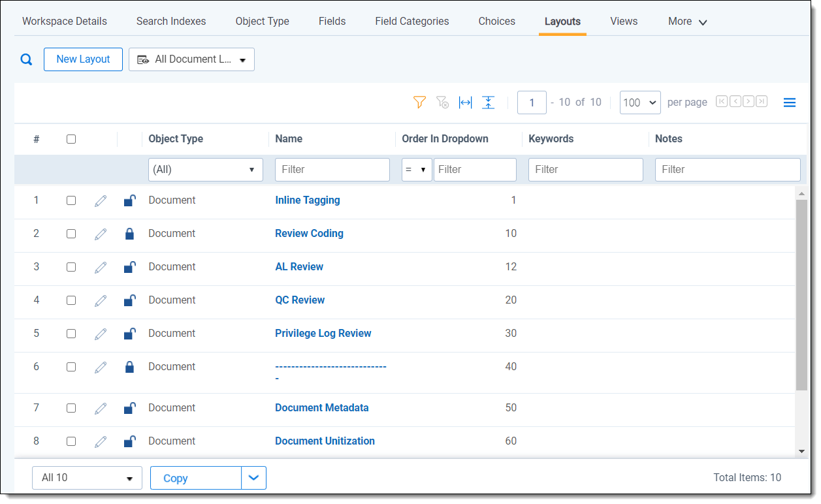The image size is (821, 504).
Task: Select the AL Review row checkbox
Action: [x=71, y=267]
